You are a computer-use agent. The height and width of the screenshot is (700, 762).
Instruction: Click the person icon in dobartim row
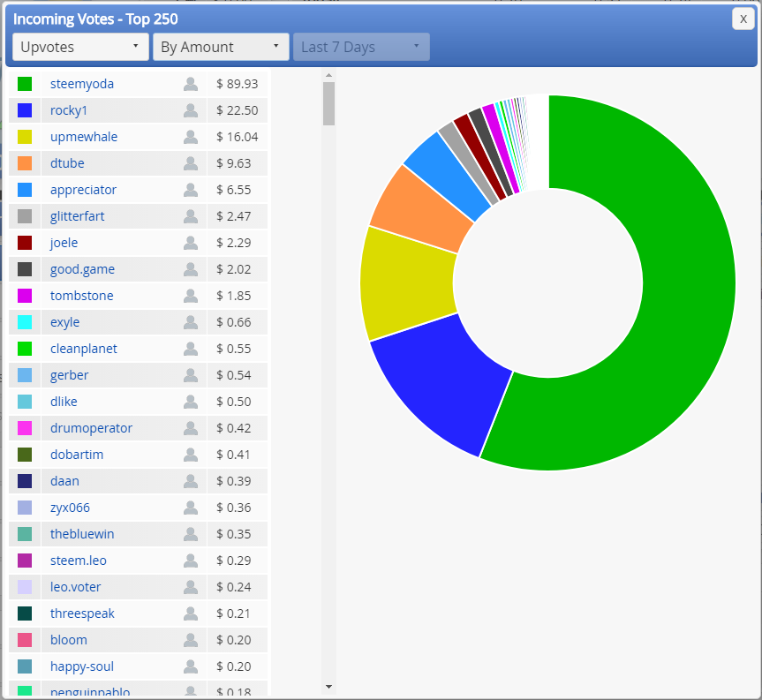pyautogui.click(x=191, y=455)
